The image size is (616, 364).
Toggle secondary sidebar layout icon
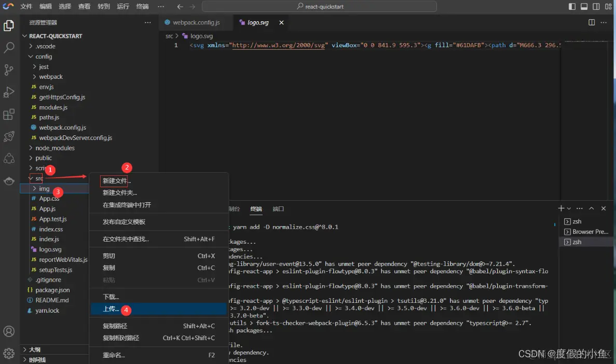(596, 7)
